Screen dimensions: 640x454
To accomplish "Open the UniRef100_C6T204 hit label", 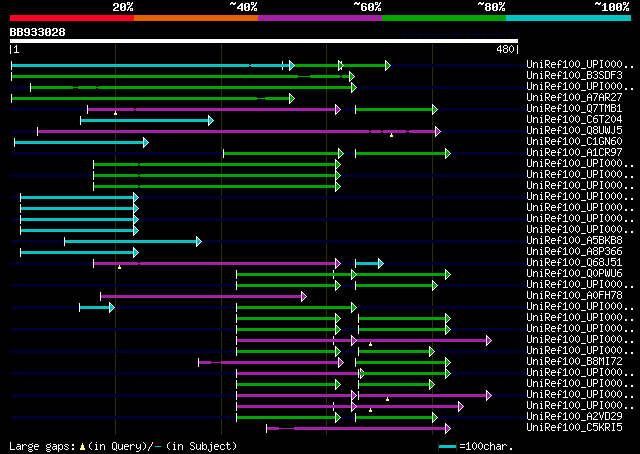I will (574, 120).
